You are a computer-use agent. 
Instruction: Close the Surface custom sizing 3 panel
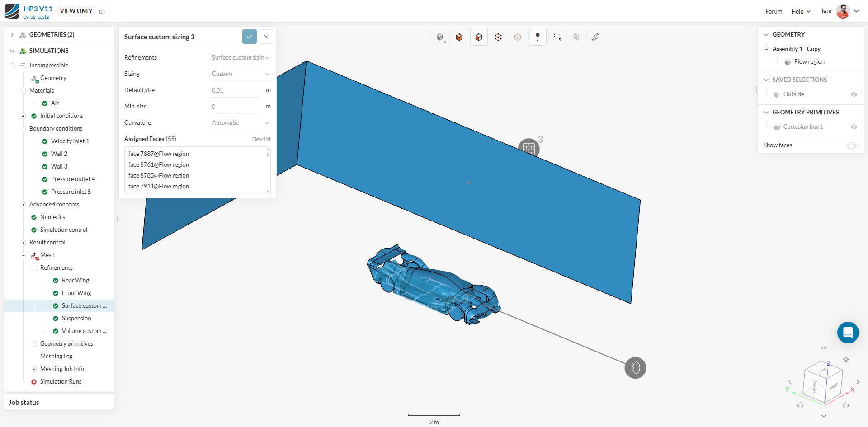pos(266,37)
